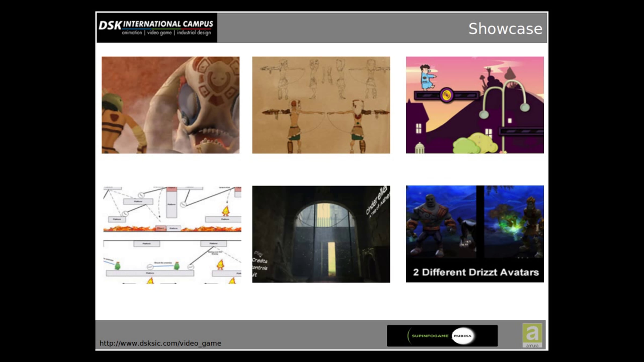
Task: Click the amura logo icon
Action: click(x=532, y=335)
